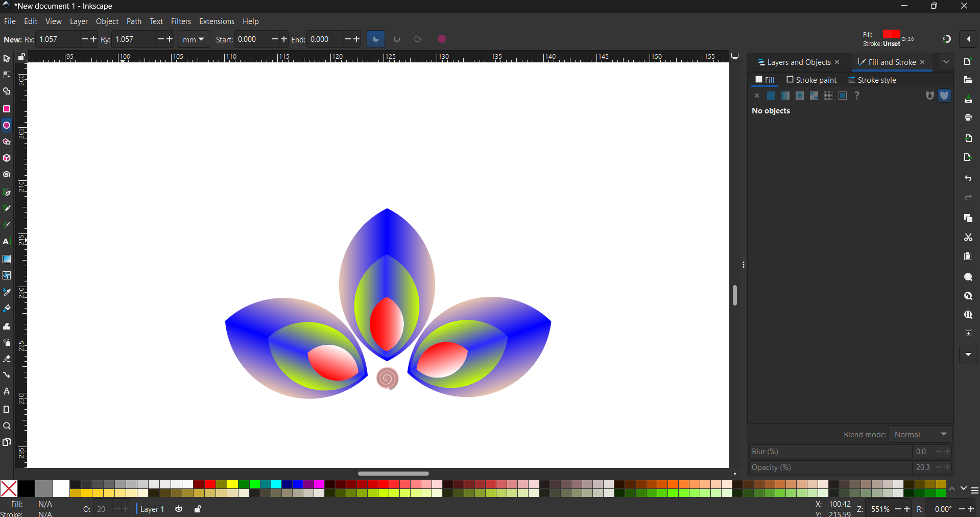Select the Shape Builder tool
The image size is (980, 517).
point(7,92)
